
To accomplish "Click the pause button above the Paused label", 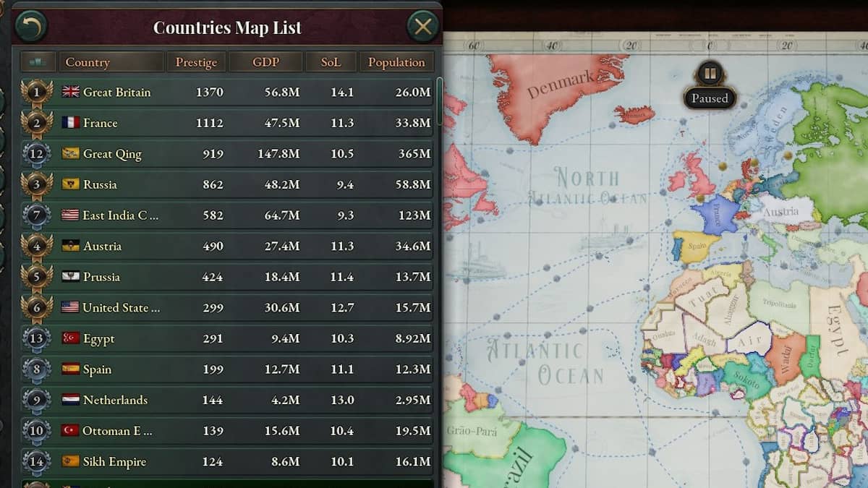I will (710, 74).
